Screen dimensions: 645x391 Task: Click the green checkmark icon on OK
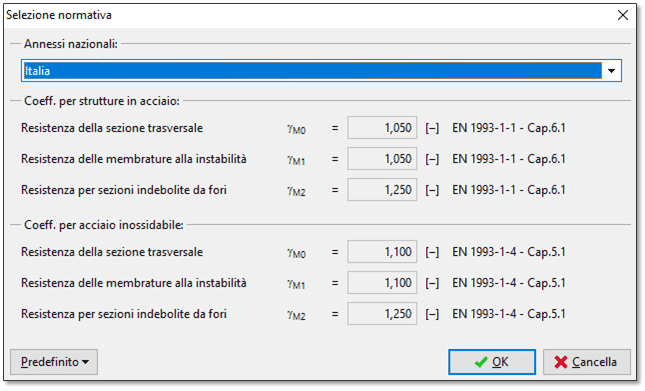pyautogui.click(x=480, y=362)
